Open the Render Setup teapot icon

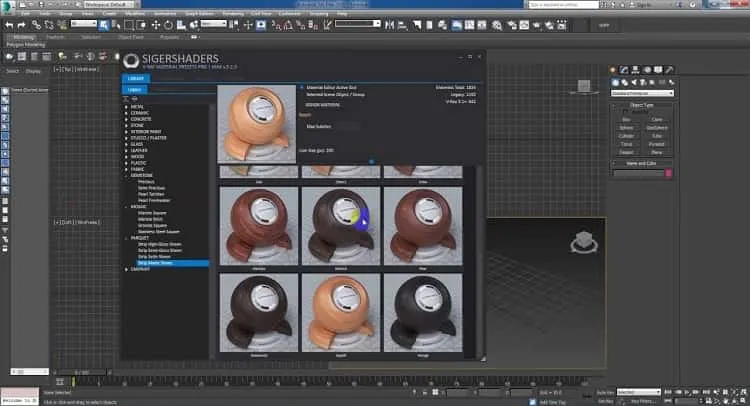coord(512,25)
